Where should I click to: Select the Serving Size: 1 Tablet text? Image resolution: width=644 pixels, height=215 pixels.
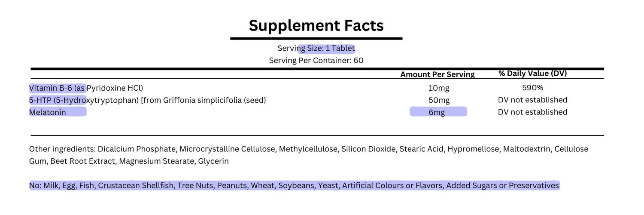pos(316,48)
